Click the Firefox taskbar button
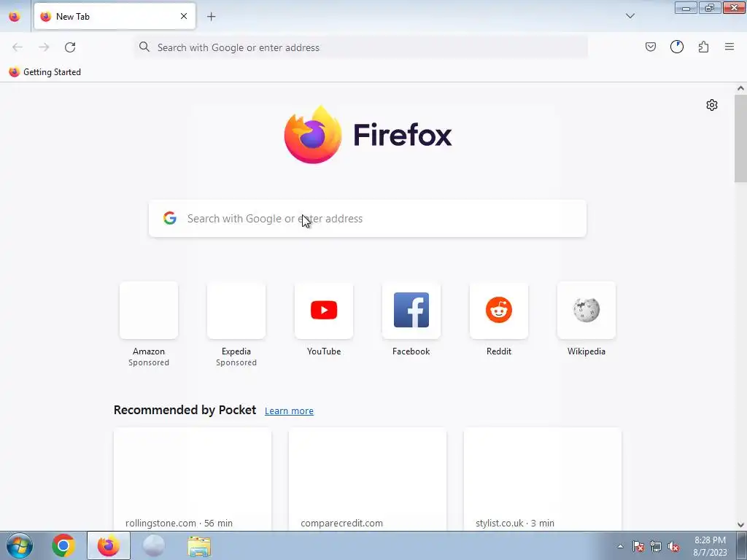Screen dimensions: 747x560 click(109, 545)
